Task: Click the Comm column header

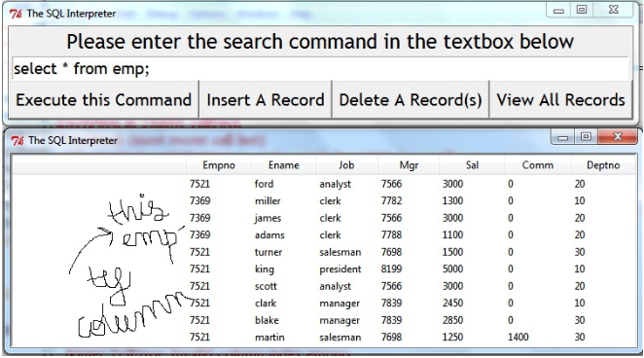Action: pos(538,165)
